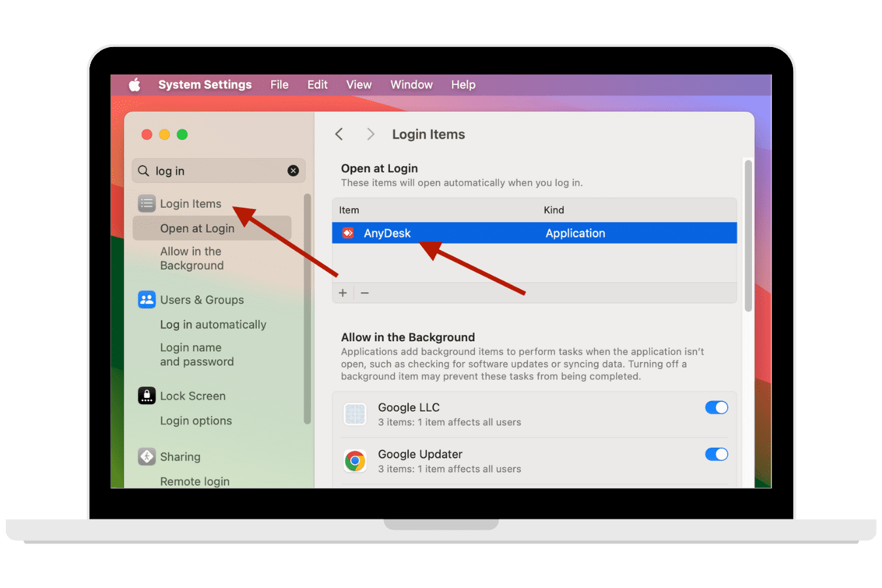
Task: Open the File menu
Action: coord(279,85)
